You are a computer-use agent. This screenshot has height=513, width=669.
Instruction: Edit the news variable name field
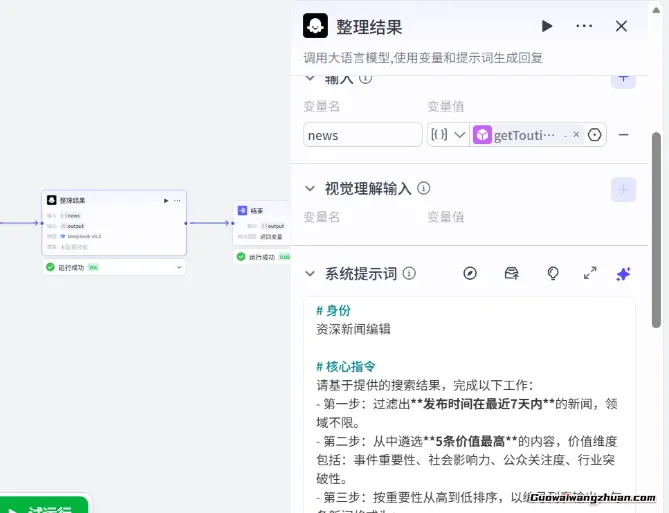(x=363, y=135)
